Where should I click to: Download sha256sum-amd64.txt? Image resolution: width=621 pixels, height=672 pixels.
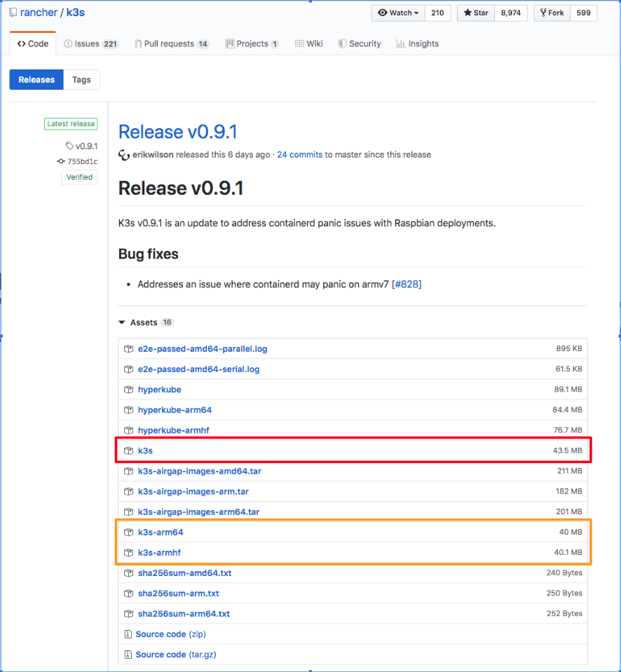(x=185, y=573)
